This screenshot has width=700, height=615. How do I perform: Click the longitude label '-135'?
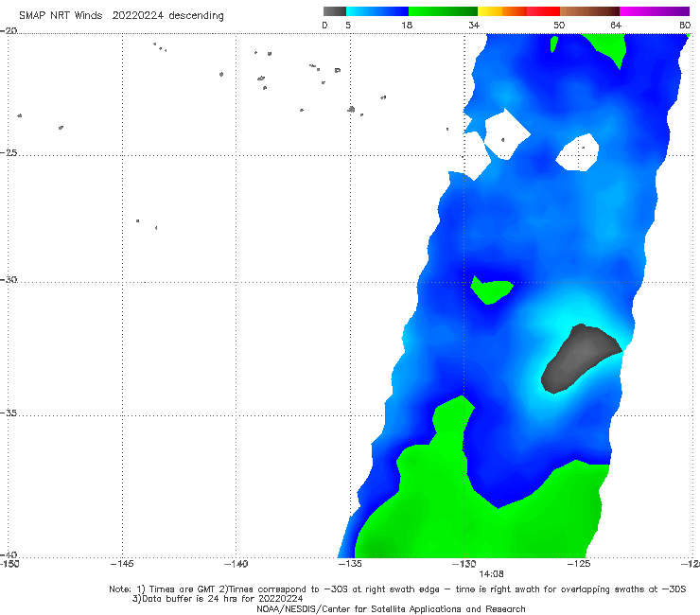[x=350, y=564]
